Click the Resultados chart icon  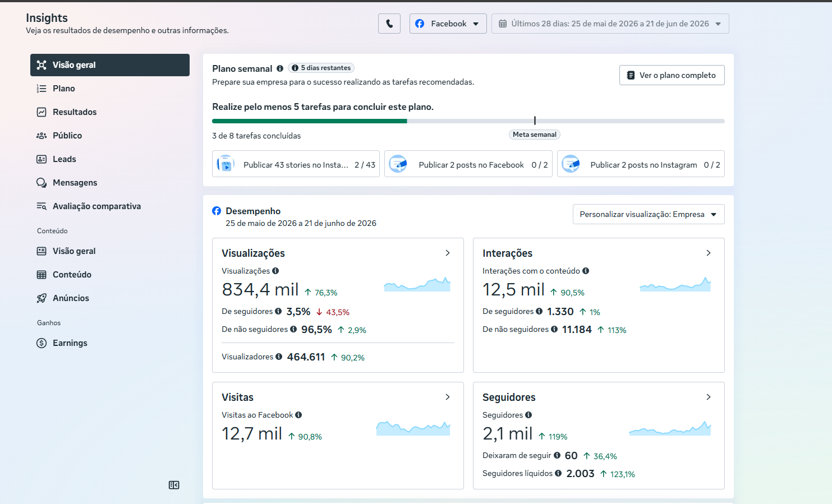[42, 112]
